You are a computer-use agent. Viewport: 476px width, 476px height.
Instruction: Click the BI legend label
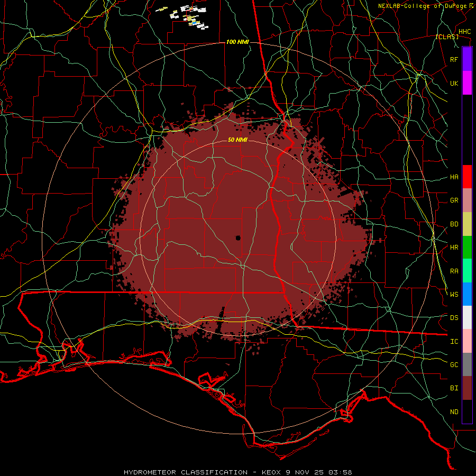pyautogui.click(x=454, y=388)
